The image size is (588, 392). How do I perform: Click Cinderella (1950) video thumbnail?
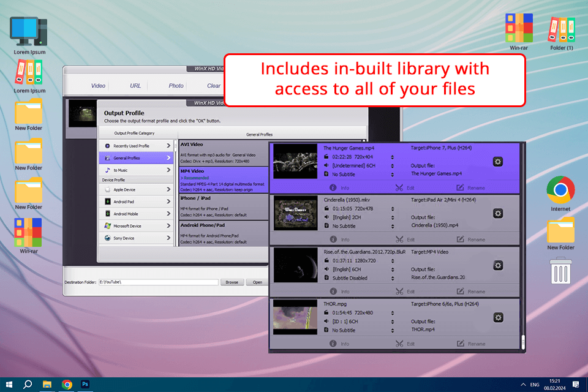[x=295, y=213]
